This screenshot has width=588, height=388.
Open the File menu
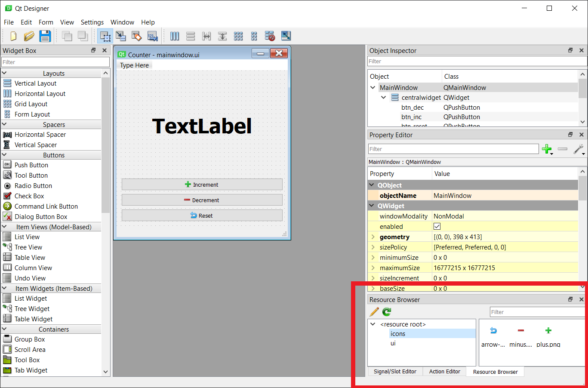[x=9, y=22]
